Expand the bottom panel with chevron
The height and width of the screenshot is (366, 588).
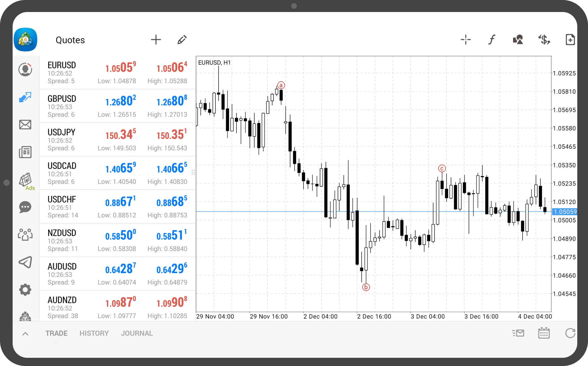26,333
